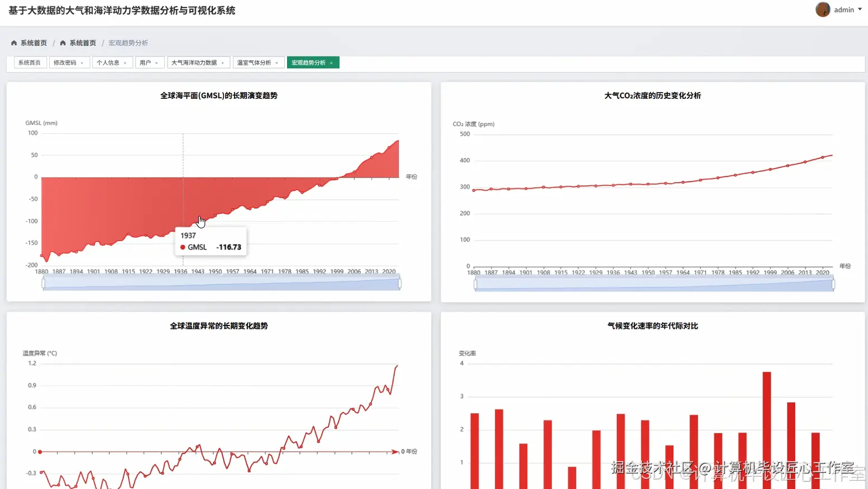Screen dimensions: 868x489
Task: Close the 宏观趋势分析 tab
Action: coord(331,63)
